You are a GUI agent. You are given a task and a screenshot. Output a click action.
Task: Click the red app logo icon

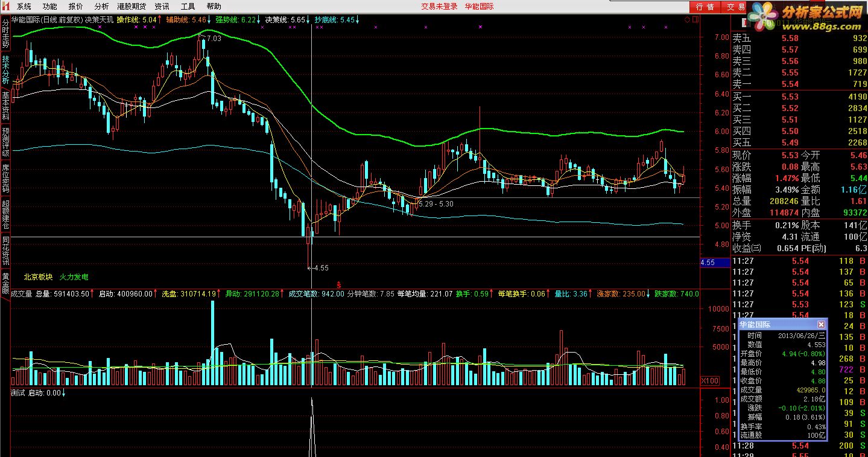[x=6, y=6]
